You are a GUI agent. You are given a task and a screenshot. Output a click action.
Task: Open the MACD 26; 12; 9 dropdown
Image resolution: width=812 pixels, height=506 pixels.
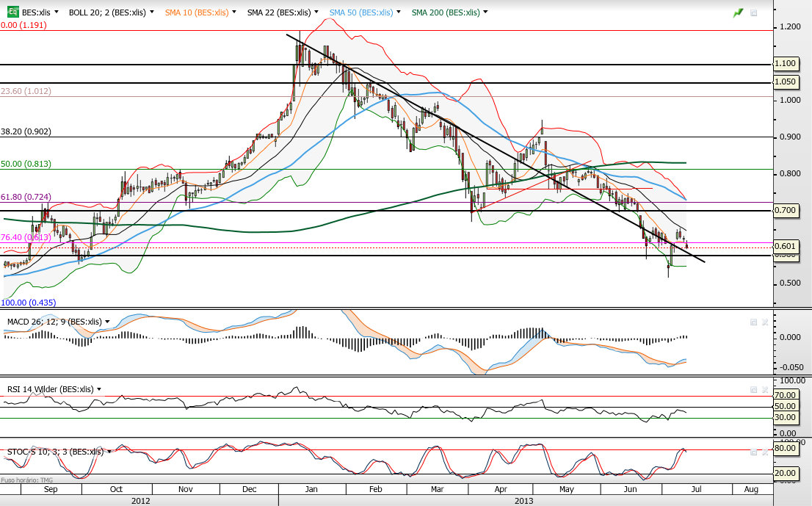pos(107,322)
